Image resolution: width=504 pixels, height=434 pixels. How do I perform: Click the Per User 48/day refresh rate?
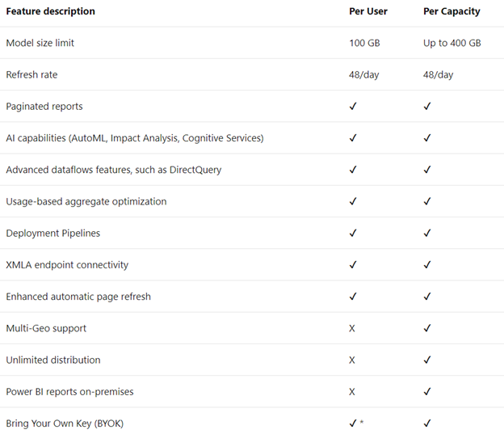coord(363,74)
